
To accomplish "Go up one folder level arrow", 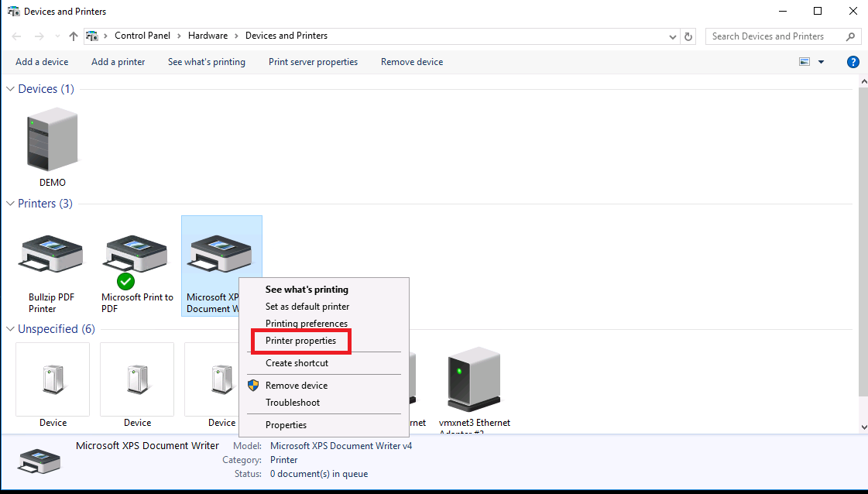I will 73,36.
